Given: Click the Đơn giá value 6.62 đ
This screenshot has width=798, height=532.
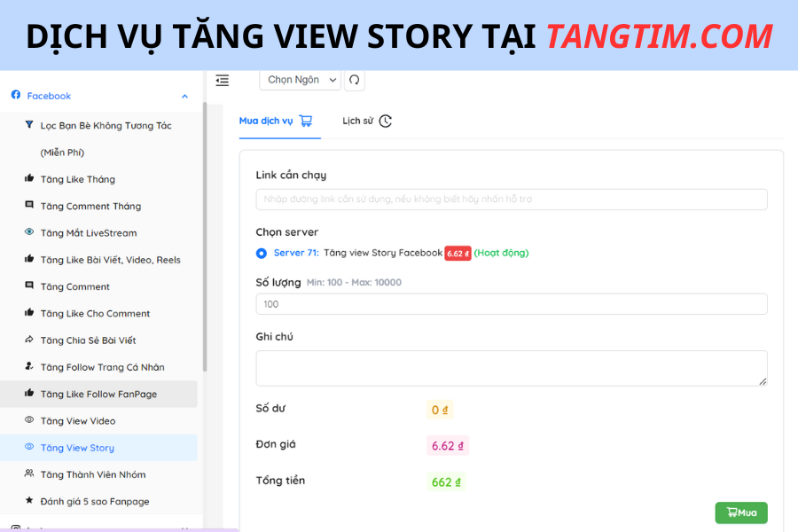Looking at the screenshot, I should coord(448,446).
